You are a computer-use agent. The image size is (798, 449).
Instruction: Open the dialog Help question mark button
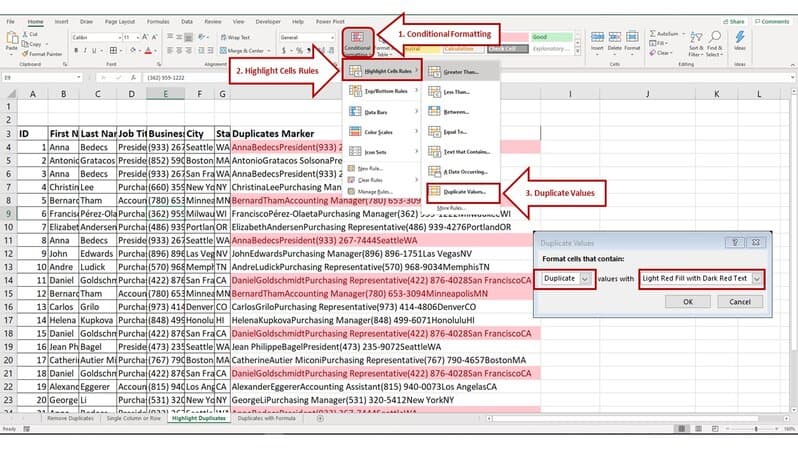734,243
